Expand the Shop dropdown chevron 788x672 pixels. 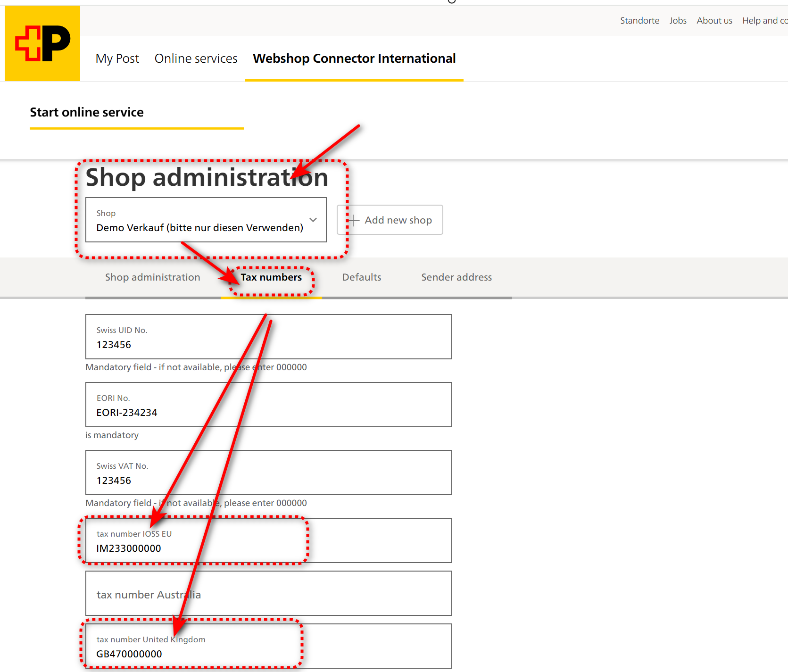tap(313, 220)
